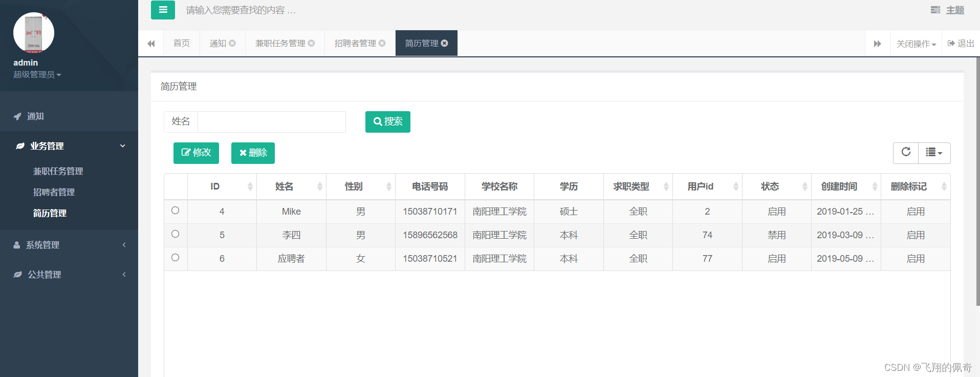Viewport: 980px width, 377px height.
Task: Open 通知 in the sidebar
Action: 69,116
